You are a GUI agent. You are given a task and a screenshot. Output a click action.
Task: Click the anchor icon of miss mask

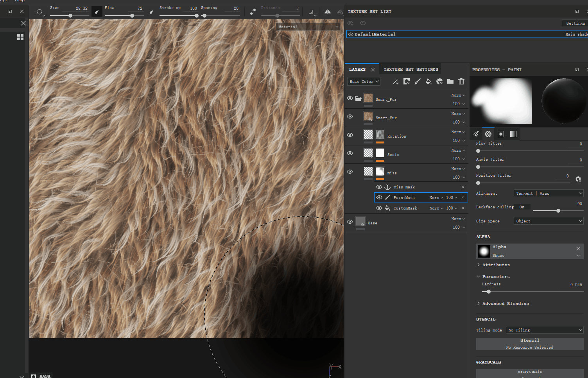[x=387, y=187]
